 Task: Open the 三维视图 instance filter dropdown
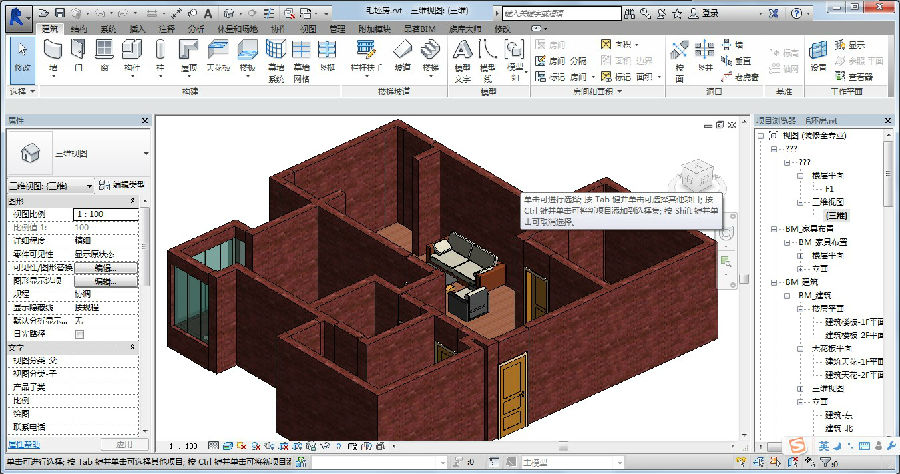click(90, 185)
